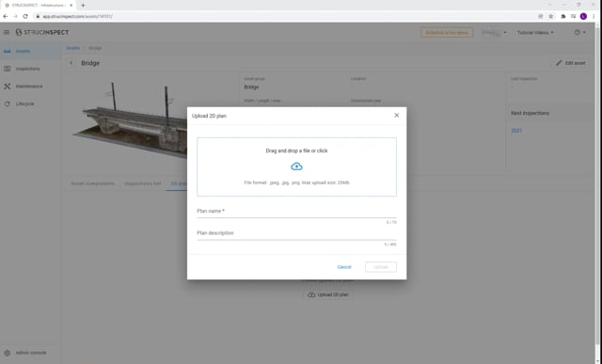Expand the Tutorial Videos dropdown
Screen dimensions: 602x364
[x=535, y=33]
